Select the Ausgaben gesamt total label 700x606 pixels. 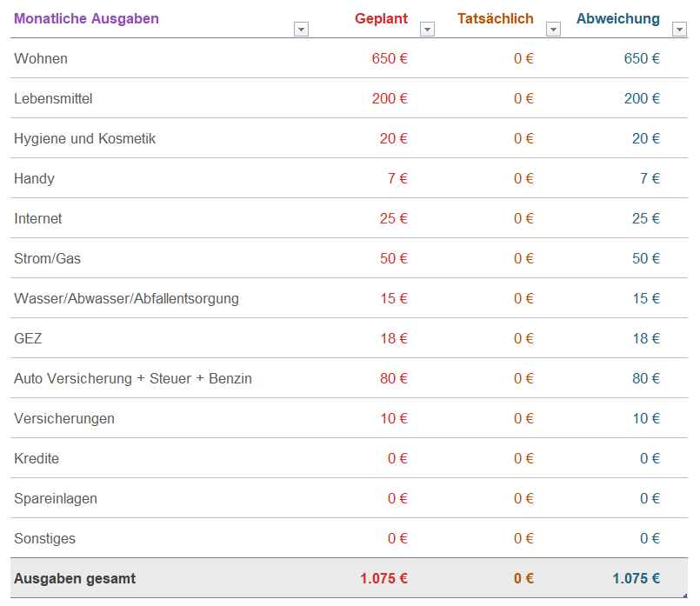(x=75, y=578)
